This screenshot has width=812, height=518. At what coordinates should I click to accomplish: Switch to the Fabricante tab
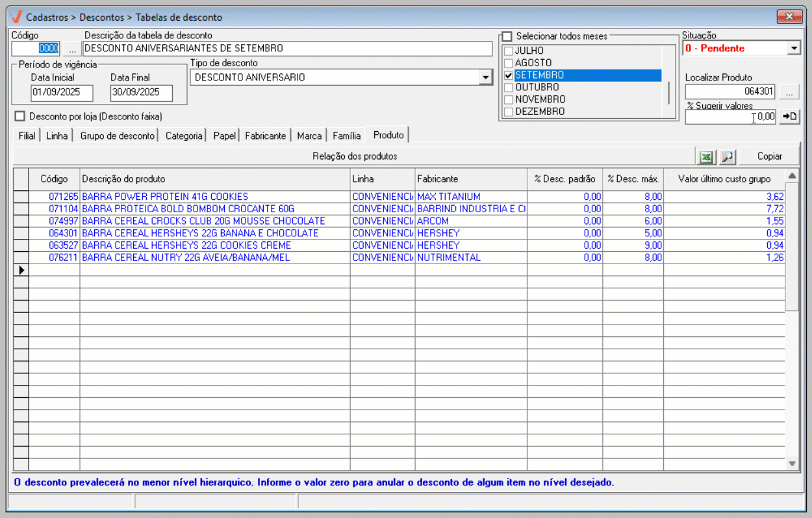pyautogui.click(x=265, y=136)
